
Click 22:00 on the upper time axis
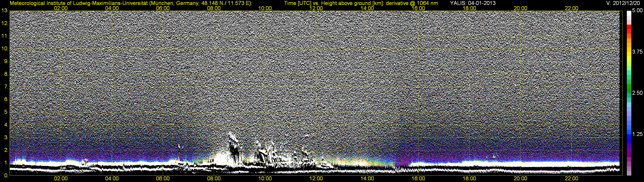coord(571,8)
